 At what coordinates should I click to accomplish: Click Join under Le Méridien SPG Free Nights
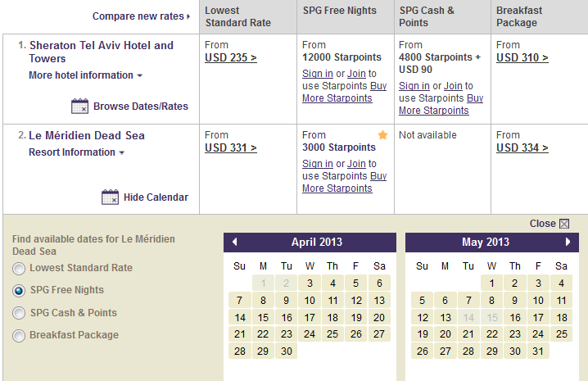[356, 164]
